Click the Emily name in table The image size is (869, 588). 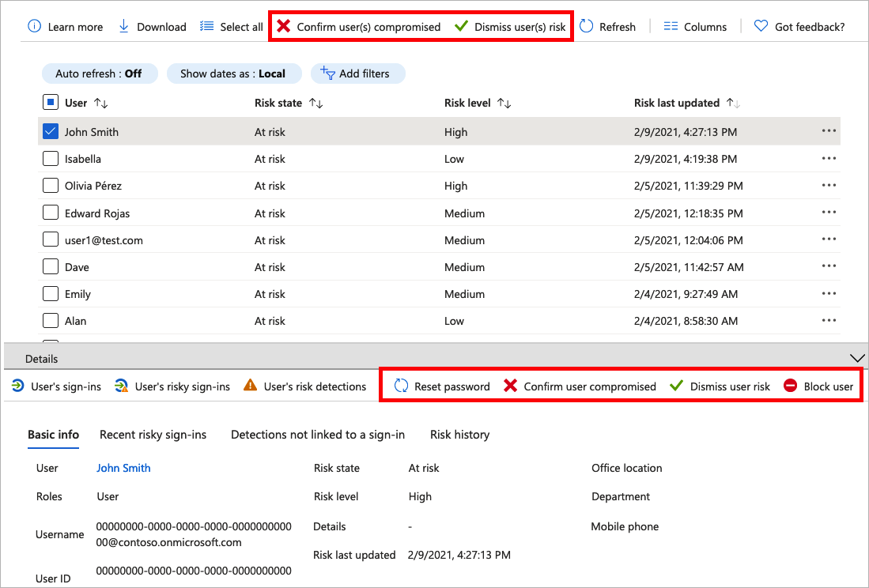(x=77, y=294)
